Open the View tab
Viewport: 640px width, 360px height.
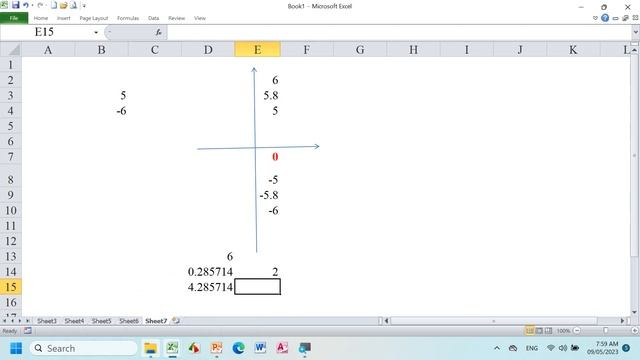[x=200, y=18]
